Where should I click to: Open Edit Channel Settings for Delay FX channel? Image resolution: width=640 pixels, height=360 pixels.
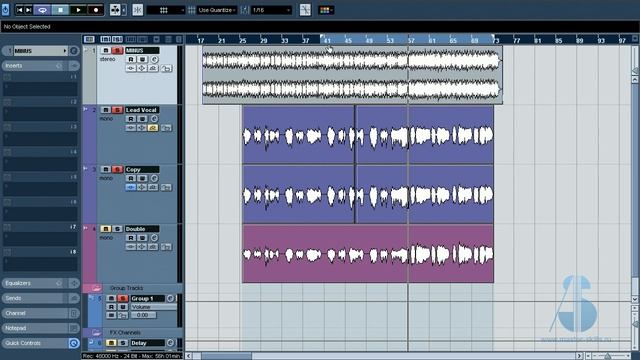click(x=171, y=343)
